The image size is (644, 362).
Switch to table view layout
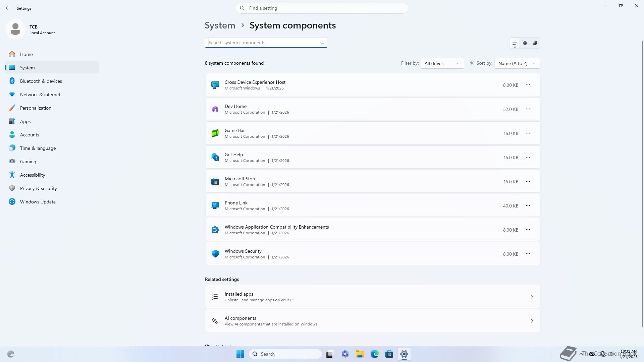[535, 43]
